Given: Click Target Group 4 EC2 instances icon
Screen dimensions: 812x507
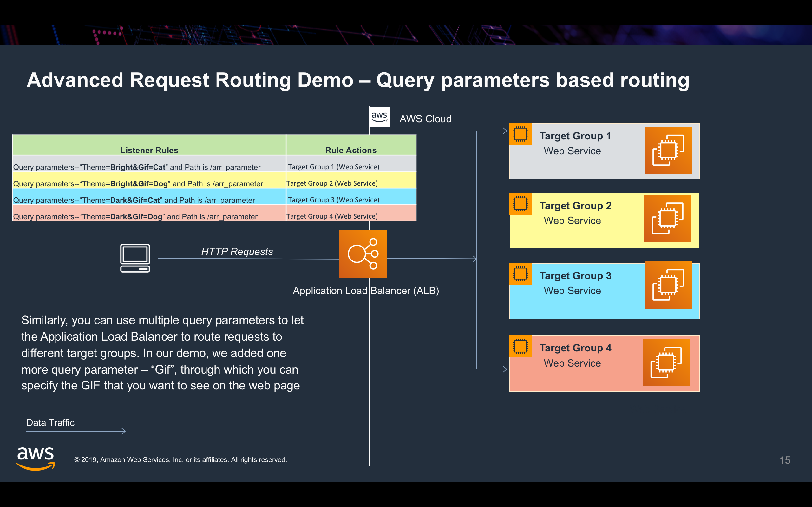Looking at the screenshot, I should pyautogui.click(x=666, y=363).
